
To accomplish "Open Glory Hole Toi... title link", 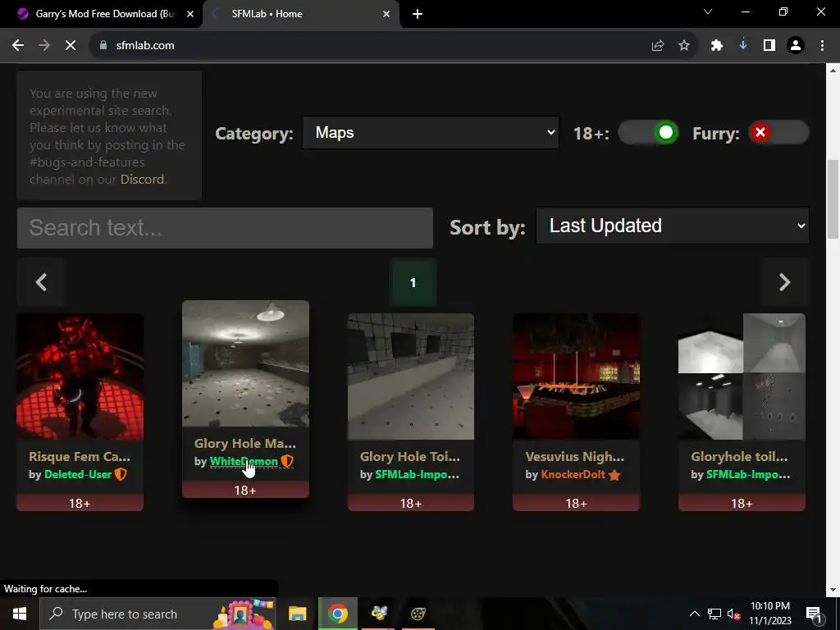I will pyautogui.click(x=410, y=457).
